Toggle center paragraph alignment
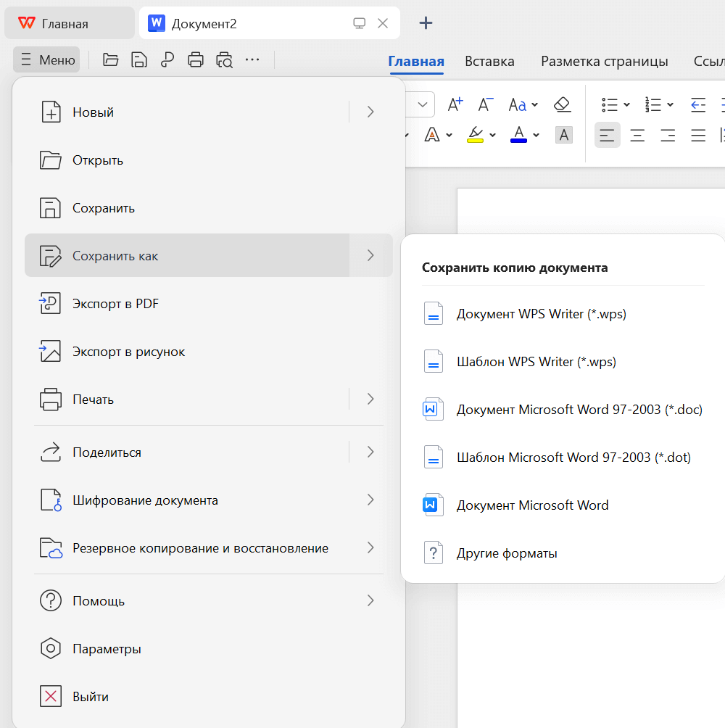The height and width of the screenshot is (728, 725). [x=637, y=135]
